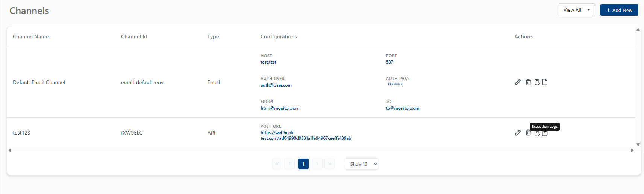Image resolution: width=644 pixels, height=194 pixels.
Task: Click the Channel Name column header
Action: pos(31,36)
